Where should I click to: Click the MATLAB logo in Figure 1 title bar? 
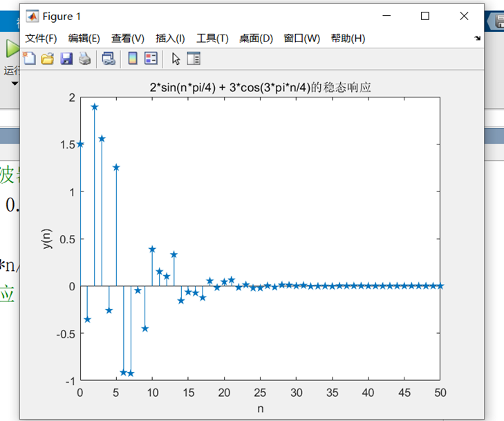(32, 16)
